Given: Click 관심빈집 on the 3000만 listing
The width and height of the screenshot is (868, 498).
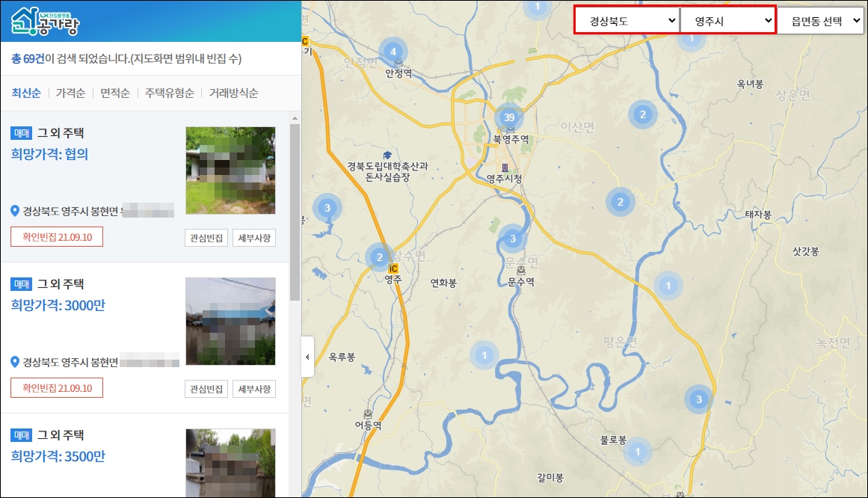Looking at the screenshot, I should [x=206, y=389].
